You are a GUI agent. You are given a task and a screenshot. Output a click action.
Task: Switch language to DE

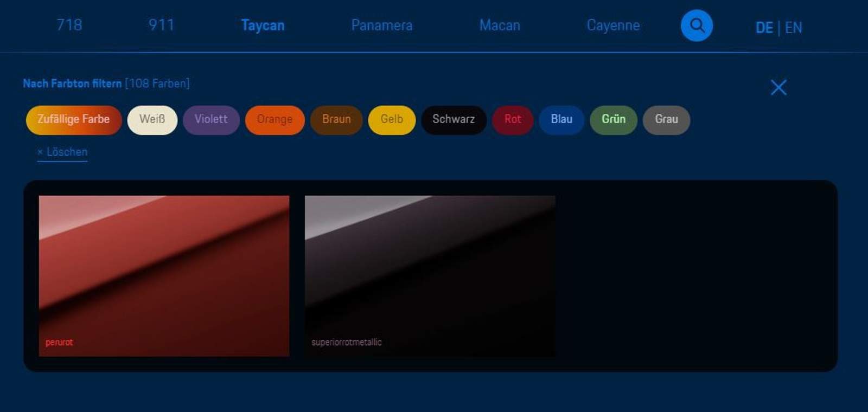point(764,28)
